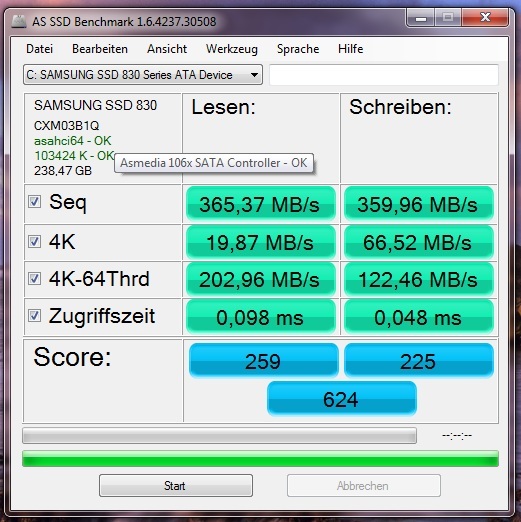Screen dimensions: 521x522
Task: Click the AS SSD Benchmark title bar icon
Action: coord(19,21)
